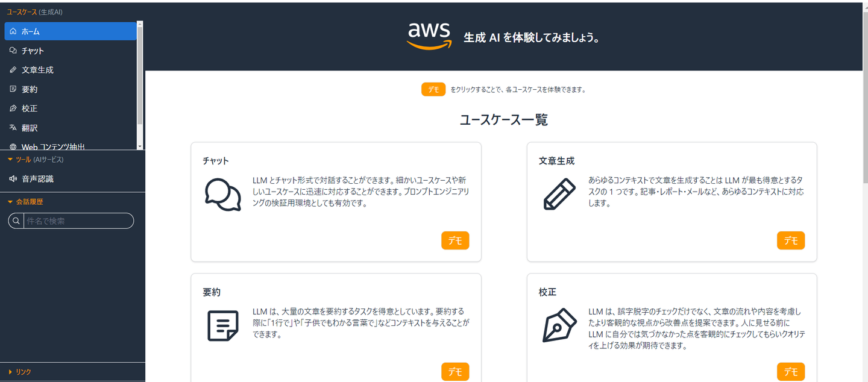The height and width of the screenshot is (382, 868).
Task: Click the note icon beside 要約 menu
Action: pos(13,89)
